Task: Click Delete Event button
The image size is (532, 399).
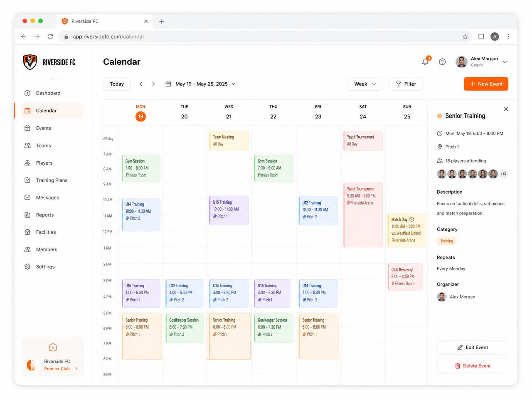Action: [x=473, y=366]
